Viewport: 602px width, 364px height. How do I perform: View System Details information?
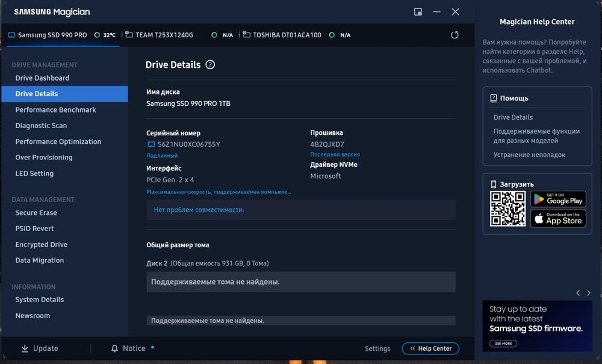click(x=40, y=300)
